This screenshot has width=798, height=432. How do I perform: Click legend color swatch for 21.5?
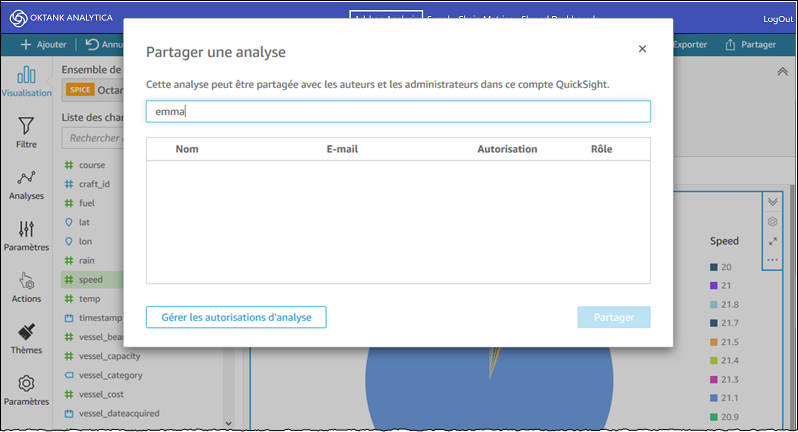click(714, 342)
